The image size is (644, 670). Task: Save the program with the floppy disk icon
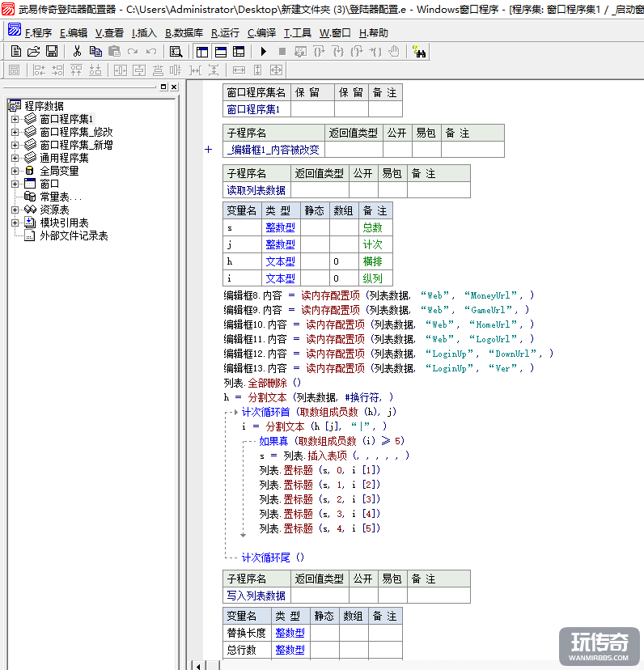pyautogui.click(x=52, y=52)
